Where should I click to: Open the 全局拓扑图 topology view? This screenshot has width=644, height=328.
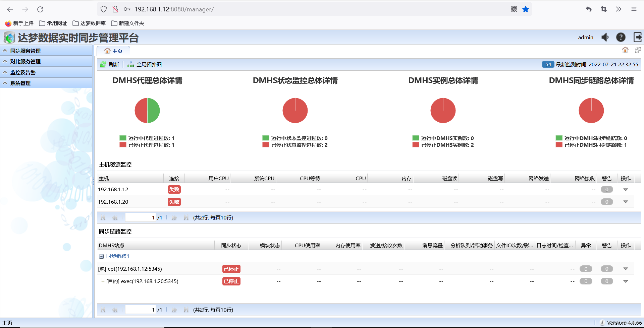point(145,64)
